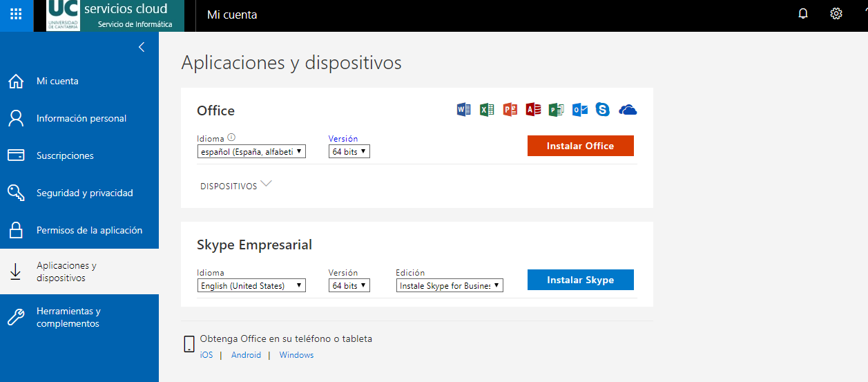The width and height of the screenshot is (868, 382).
Task: Click the padlock icon for Permisos de la aplicación
Action: coord(16,230)
